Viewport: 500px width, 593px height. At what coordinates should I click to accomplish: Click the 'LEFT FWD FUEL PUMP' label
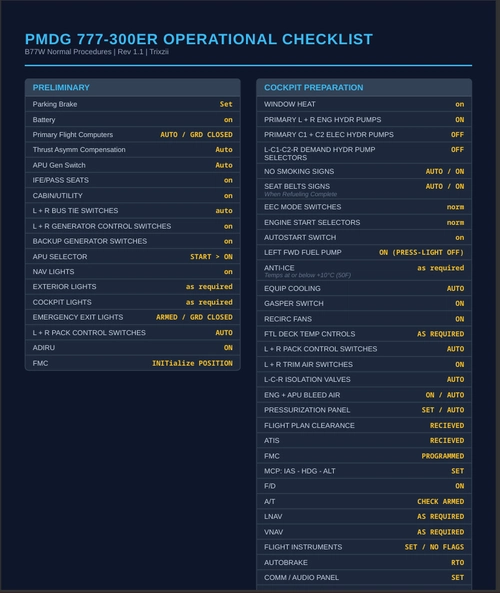click(303, 252)
